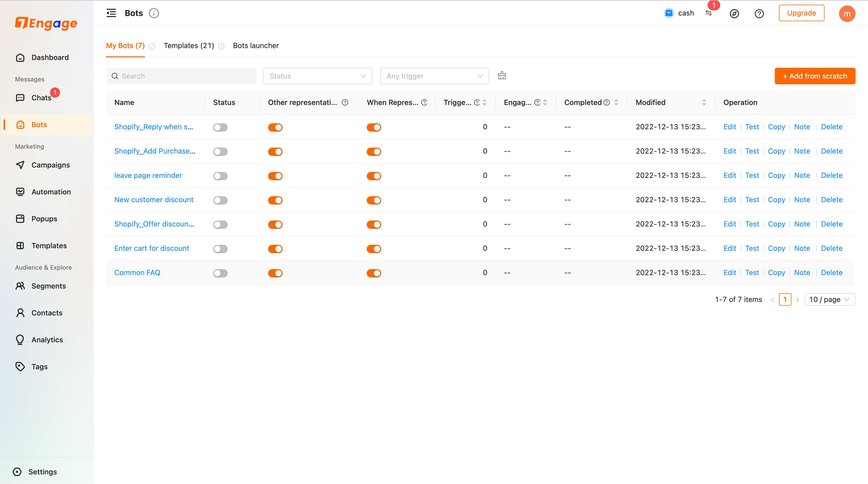Open the help question mark icon
This screenshot has width=868, height=484.
click(759, 13)
